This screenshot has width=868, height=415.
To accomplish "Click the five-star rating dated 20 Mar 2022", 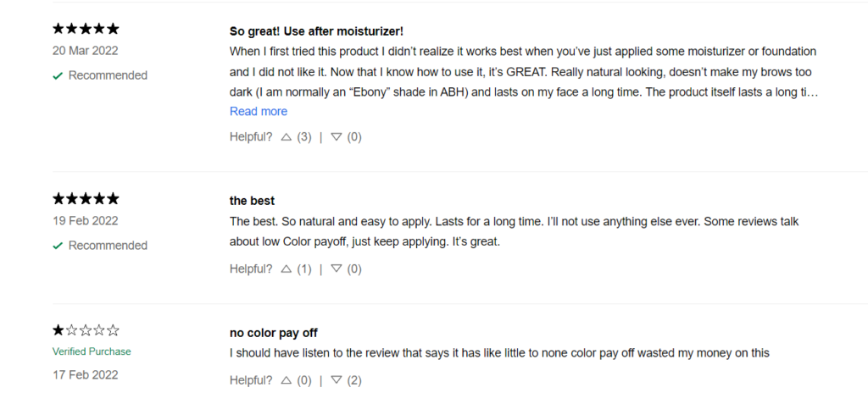I will [x=86, y=29].
